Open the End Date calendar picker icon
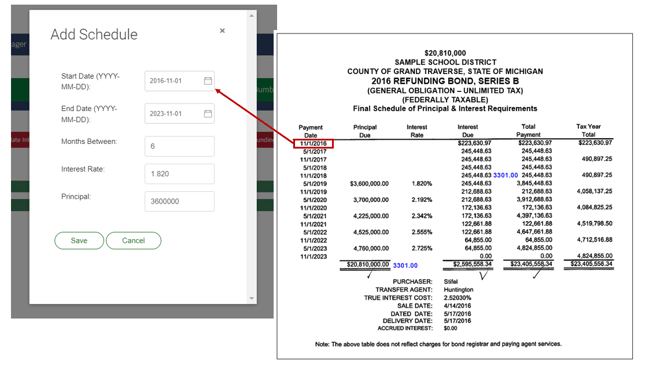 pyautogui.click(x=208, y=114)
